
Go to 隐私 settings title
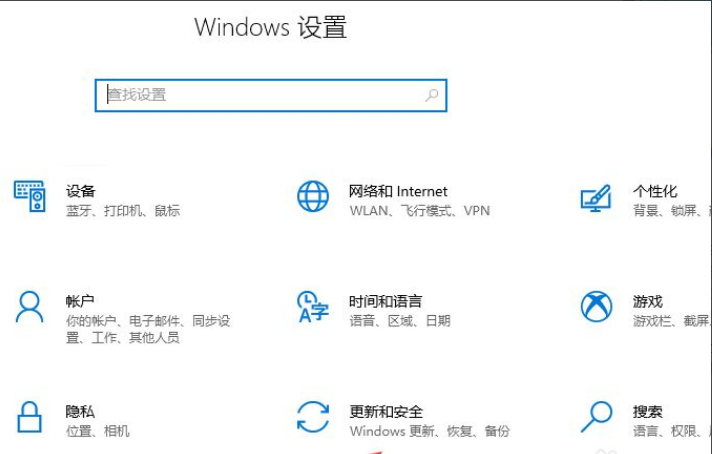point(80,411)
